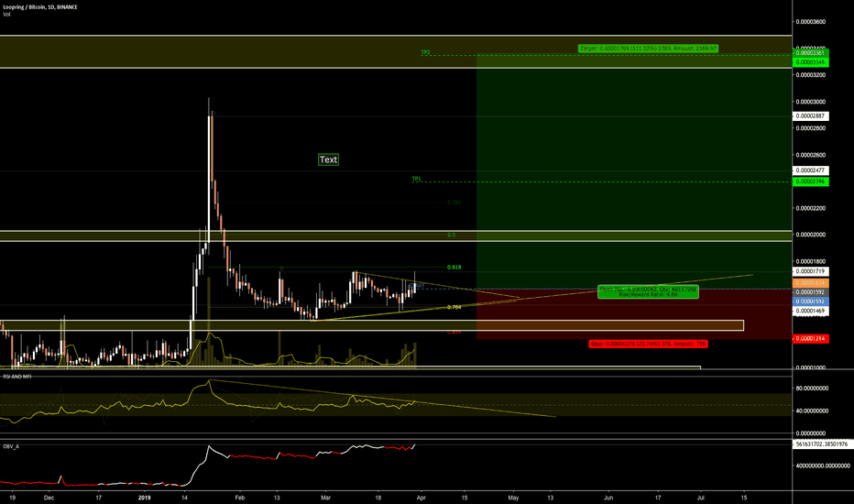The image size is (854, 504).
Task: Click the red '0.00001214' stop price tag
Action: 810,339
